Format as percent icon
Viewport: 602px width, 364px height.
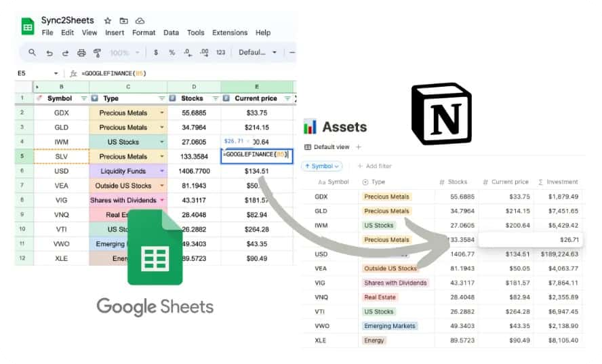[x=172, y=53]
